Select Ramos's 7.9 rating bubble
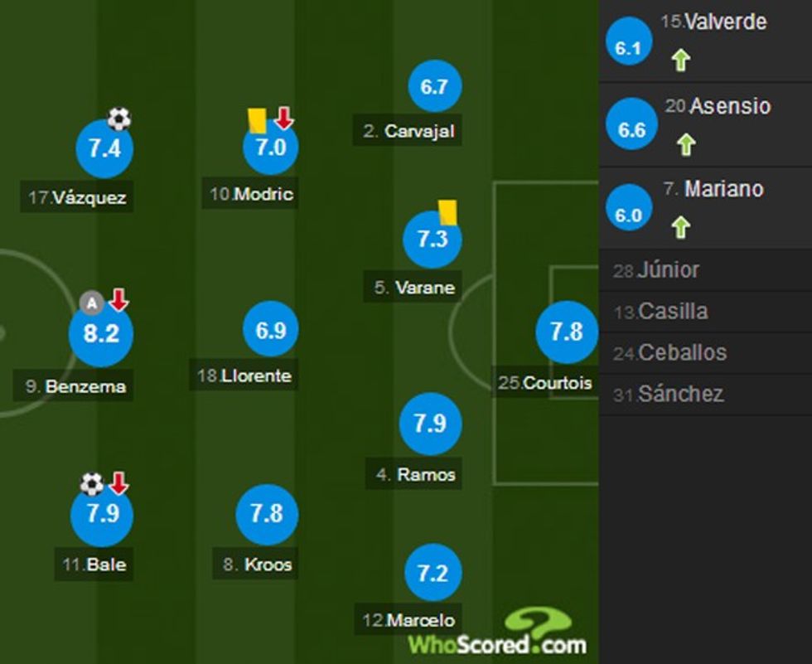 pos(429,424)
